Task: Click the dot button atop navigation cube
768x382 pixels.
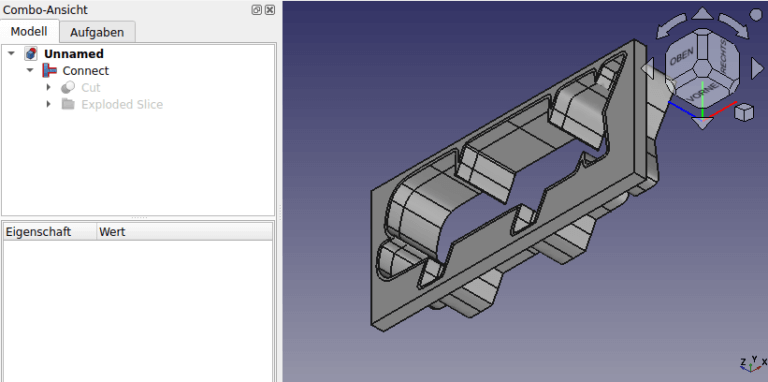Action: point(756,14)
